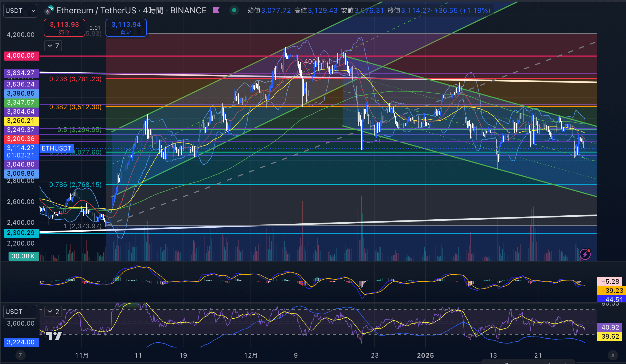
Task: Click the Z timezone button at bottom left
Action: (20, 355)
